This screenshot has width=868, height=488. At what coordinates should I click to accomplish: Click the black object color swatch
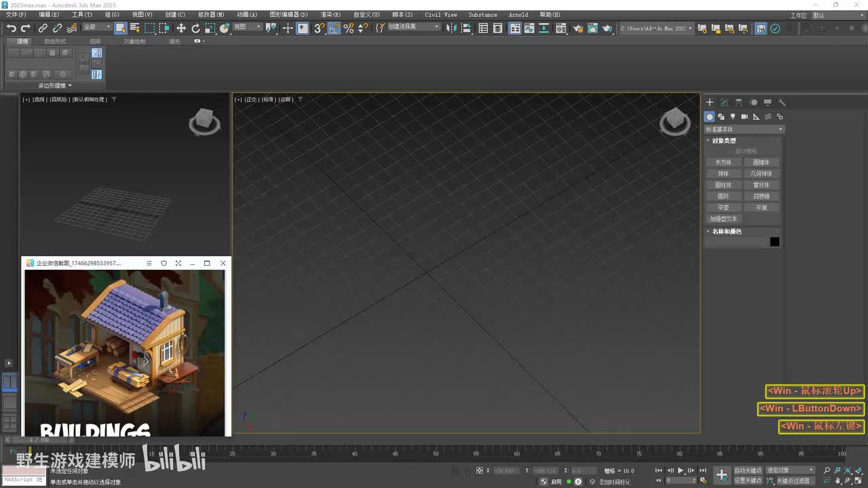(x=774, y=242)
